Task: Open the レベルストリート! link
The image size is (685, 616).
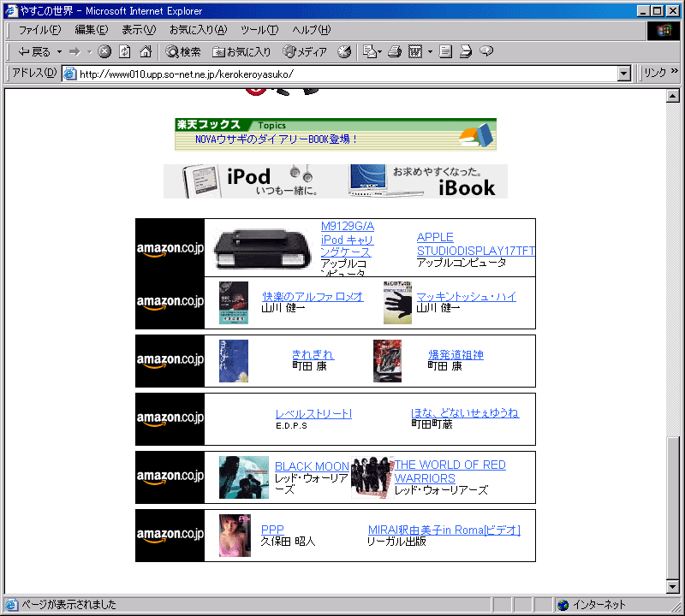Action: tap(313, 413)
